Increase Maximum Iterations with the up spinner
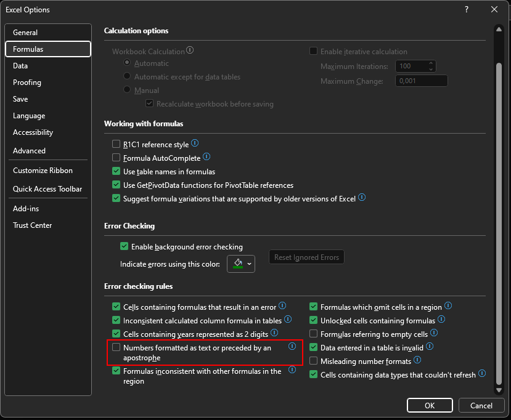 coord(431,63)
